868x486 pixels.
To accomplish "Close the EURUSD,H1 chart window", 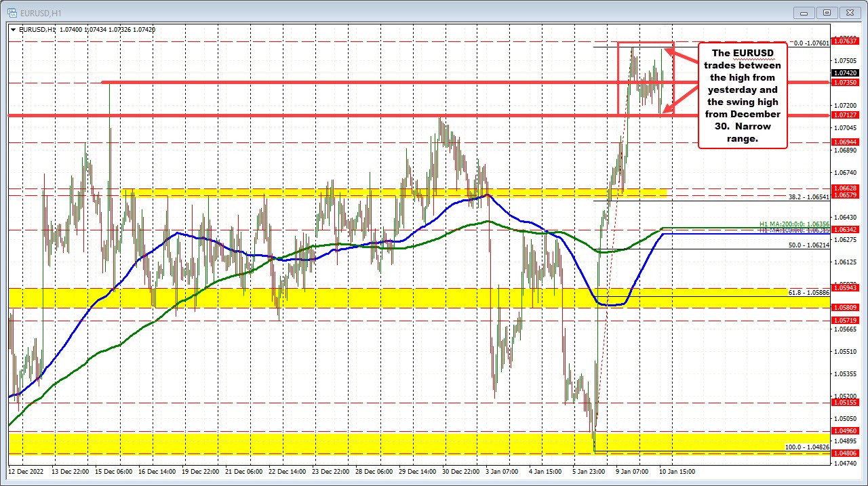I will pos(850,12).
